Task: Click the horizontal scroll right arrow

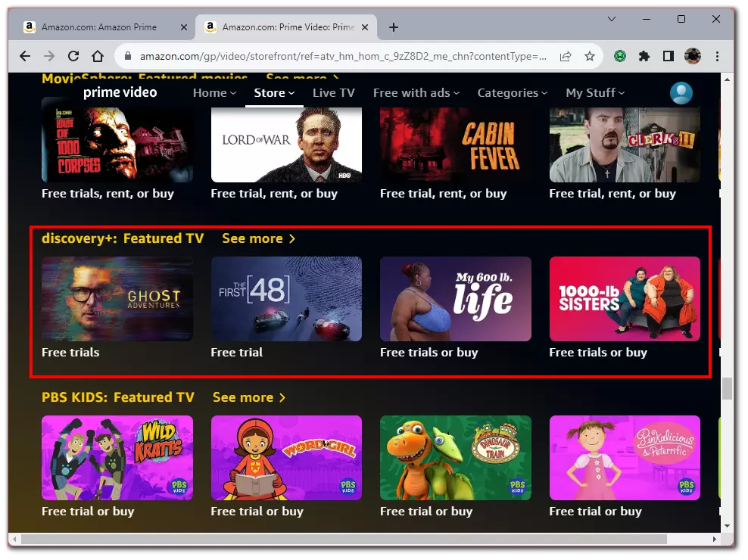Action: 714,539
